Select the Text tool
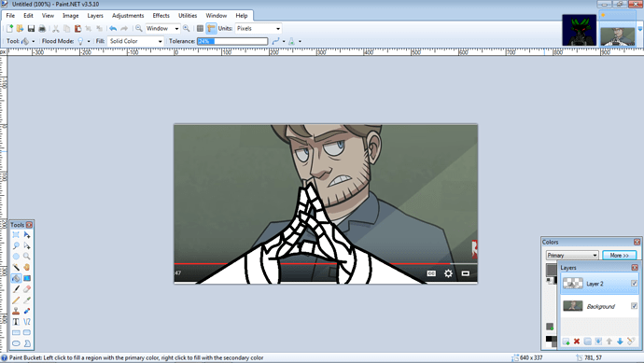 coord(16,322)
